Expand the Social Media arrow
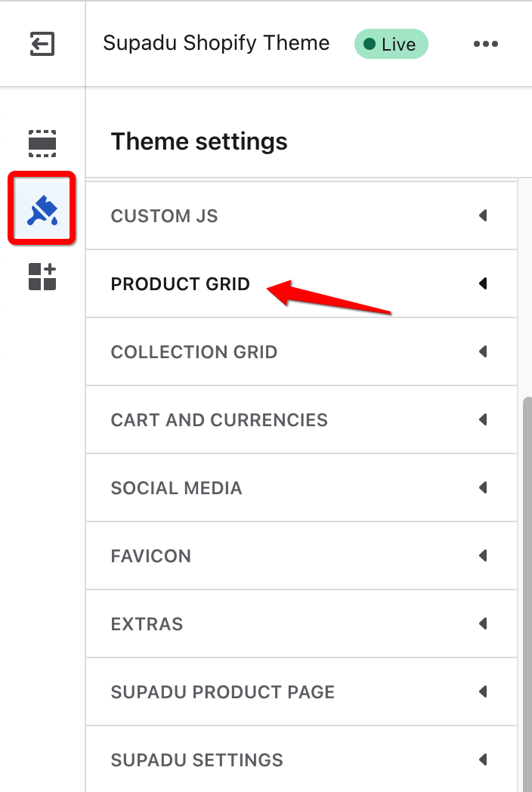Screen dimensions: 532x792 (483, 487)
